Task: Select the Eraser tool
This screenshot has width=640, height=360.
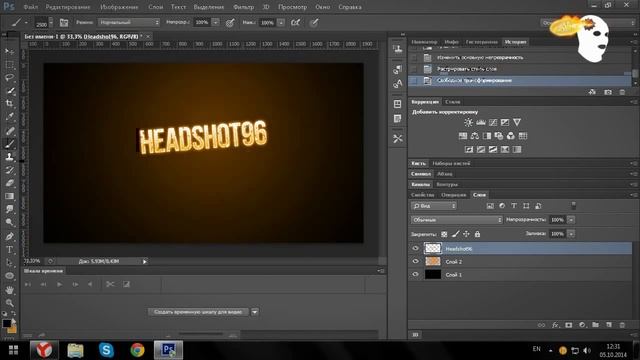Action: coord(9,183)
